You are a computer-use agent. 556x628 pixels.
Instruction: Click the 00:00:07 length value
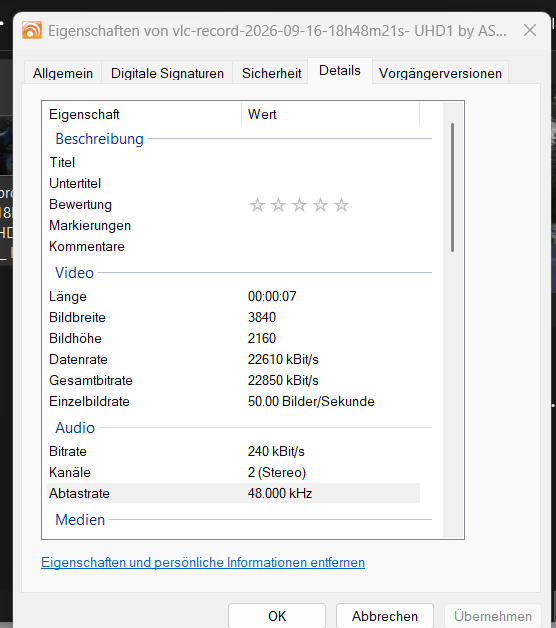pyautogui.click(x=272, y=296)
